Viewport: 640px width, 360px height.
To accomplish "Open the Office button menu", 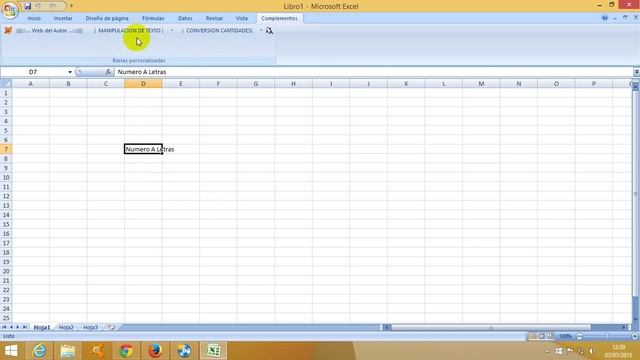I will tap(10, 10).
